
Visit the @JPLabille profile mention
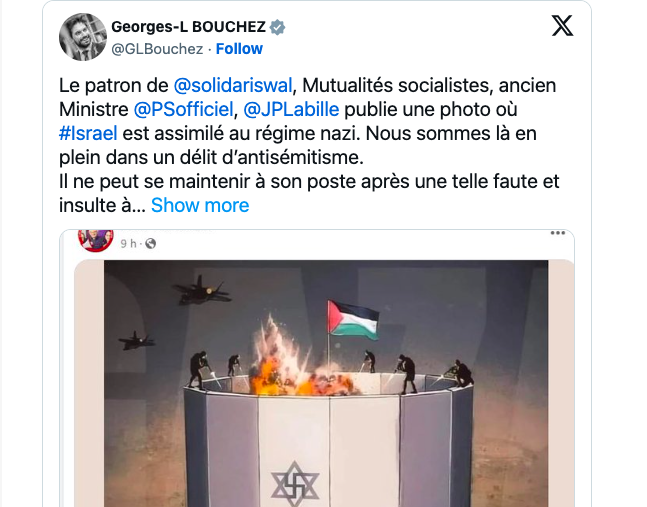[291, 110]
